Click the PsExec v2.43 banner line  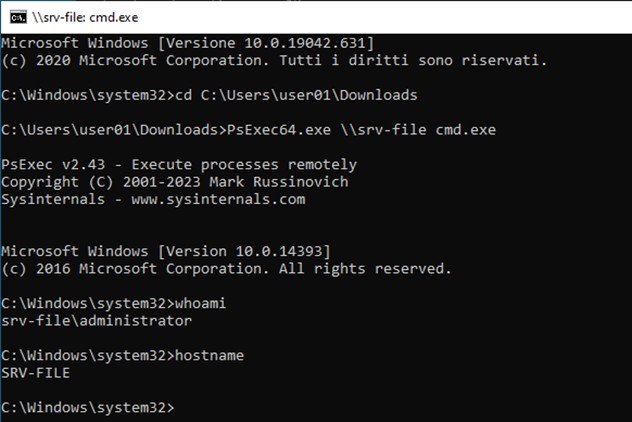point(178,165)
